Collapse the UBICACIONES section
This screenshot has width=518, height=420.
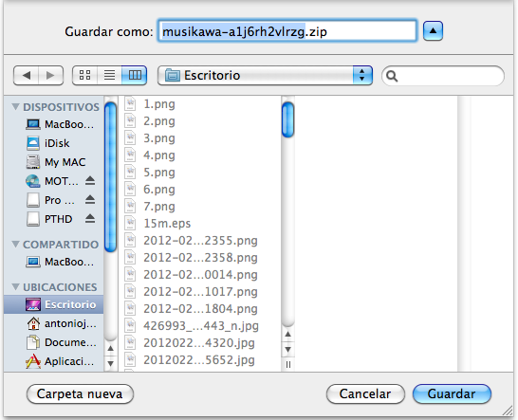coord(15,286)
